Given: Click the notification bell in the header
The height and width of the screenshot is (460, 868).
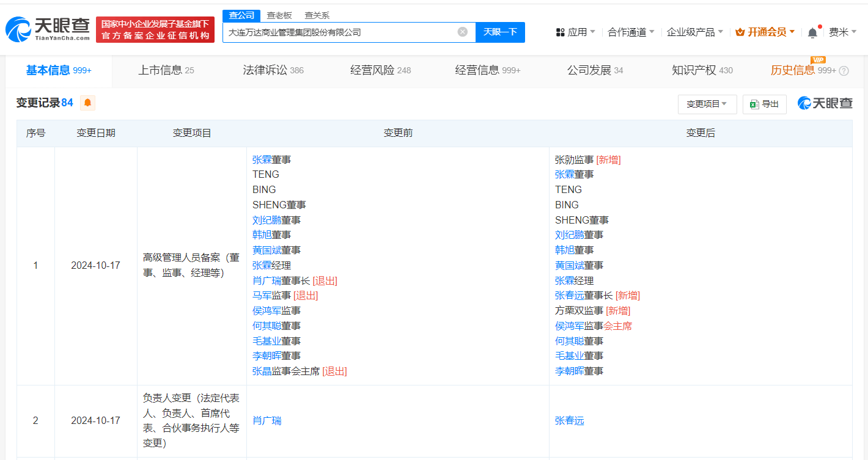Looking at the screenshot, I should [812, 32].
